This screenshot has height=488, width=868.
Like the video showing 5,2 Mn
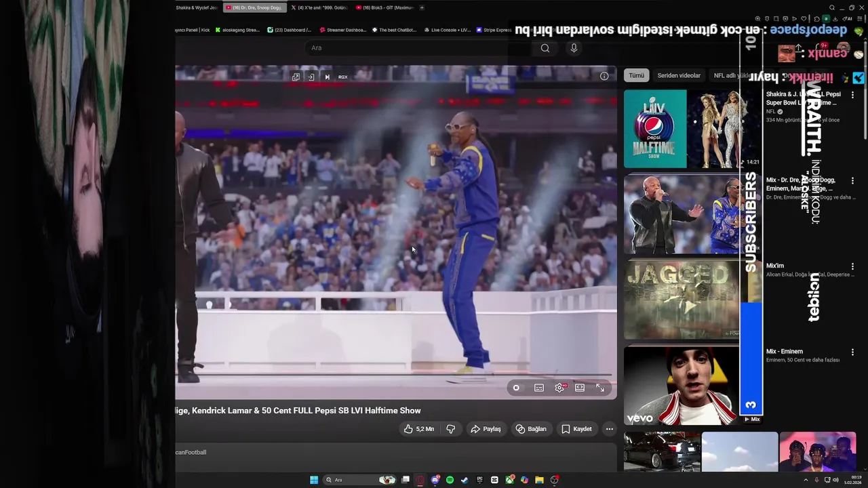[x=418, y=429]
